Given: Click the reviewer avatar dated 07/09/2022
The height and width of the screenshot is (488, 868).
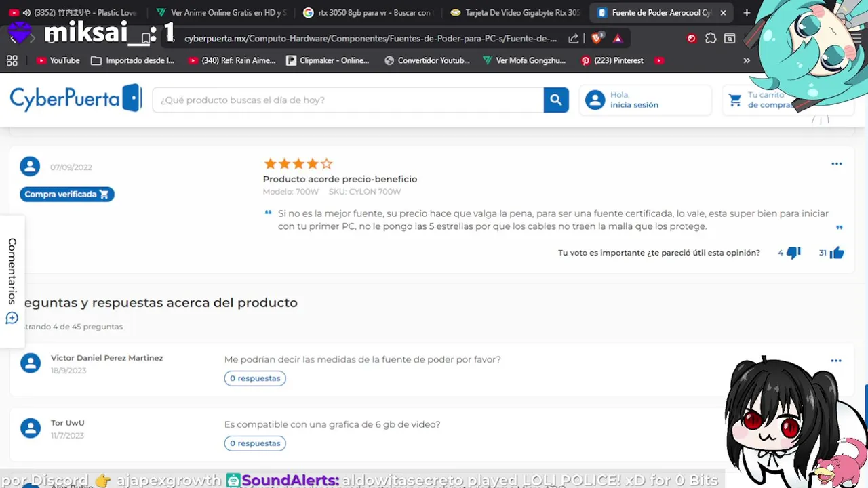Looking at the screenshot, I should pyautogui.click(x=30, y=166).
